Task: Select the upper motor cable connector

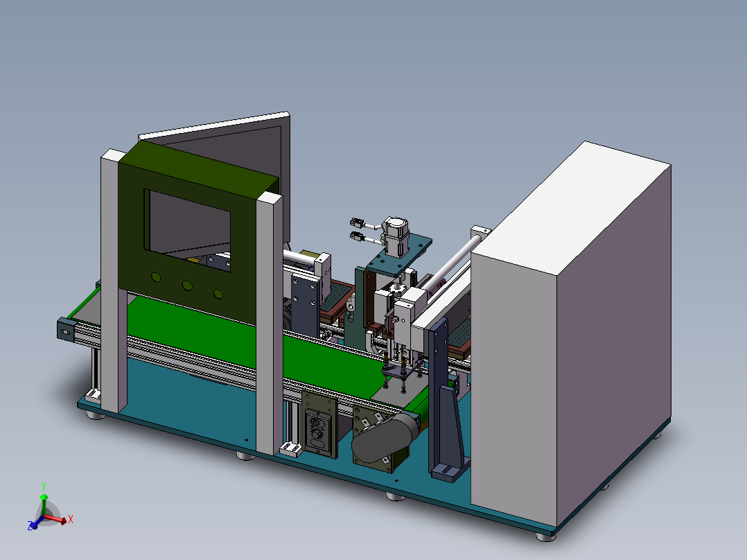Action: coord(356,222)
